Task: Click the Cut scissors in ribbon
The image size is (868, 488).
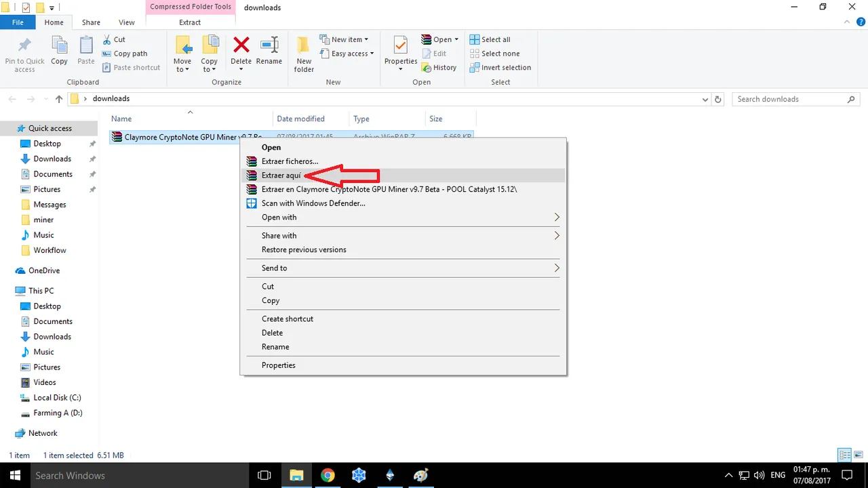Action: (x=114, y=39)
